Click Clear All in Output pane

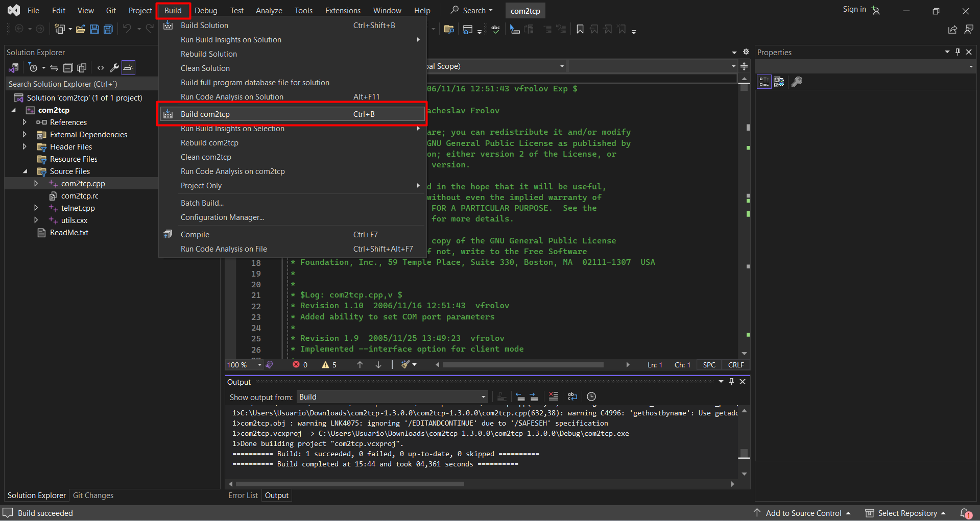coord(553,396)
